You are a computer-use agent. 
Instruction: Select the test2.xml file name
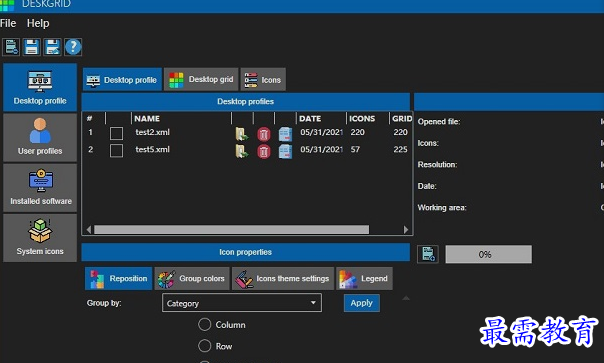[152, 132]
